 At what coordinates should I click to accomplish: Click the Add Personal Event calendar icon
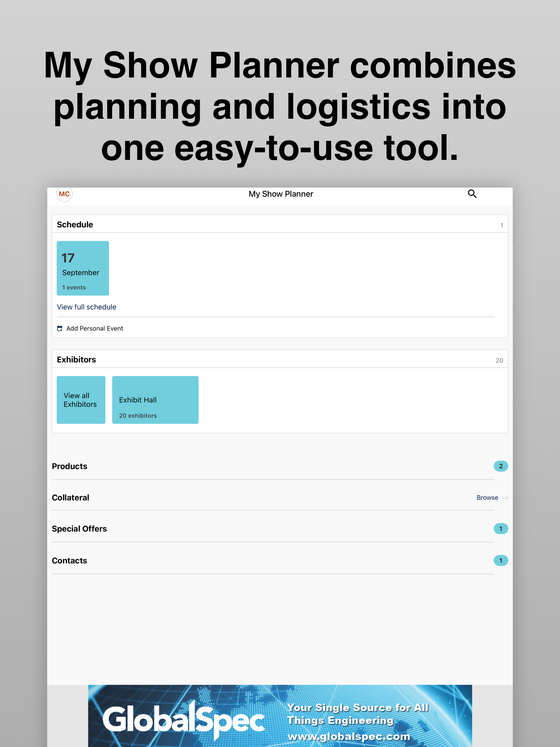(60, 328)
